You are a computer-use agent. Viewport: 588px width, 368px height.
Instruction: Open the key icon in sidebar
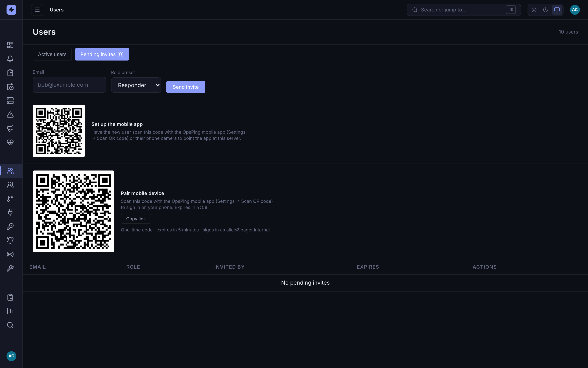coord(10,226)
